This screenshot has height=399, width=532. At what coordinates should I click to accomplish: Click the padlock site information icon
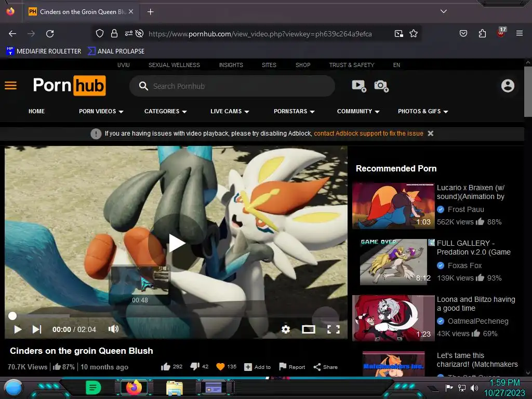[x=114, y=33]
